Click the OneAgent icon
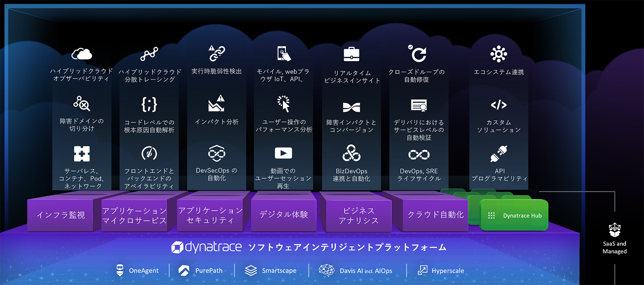 tap(120, 270)
